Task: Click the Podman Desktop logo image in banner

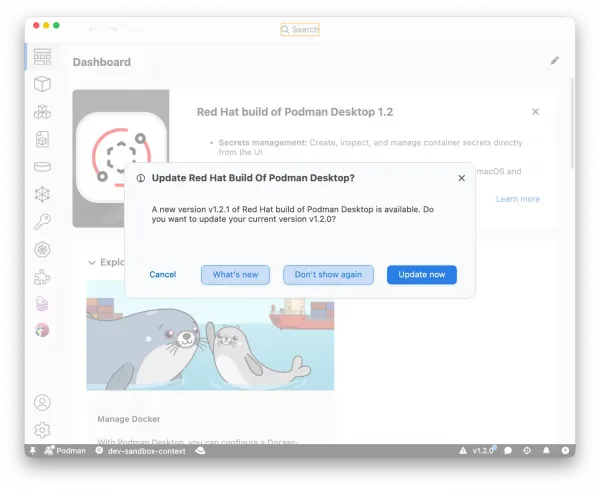Action: tap(121, 158)
